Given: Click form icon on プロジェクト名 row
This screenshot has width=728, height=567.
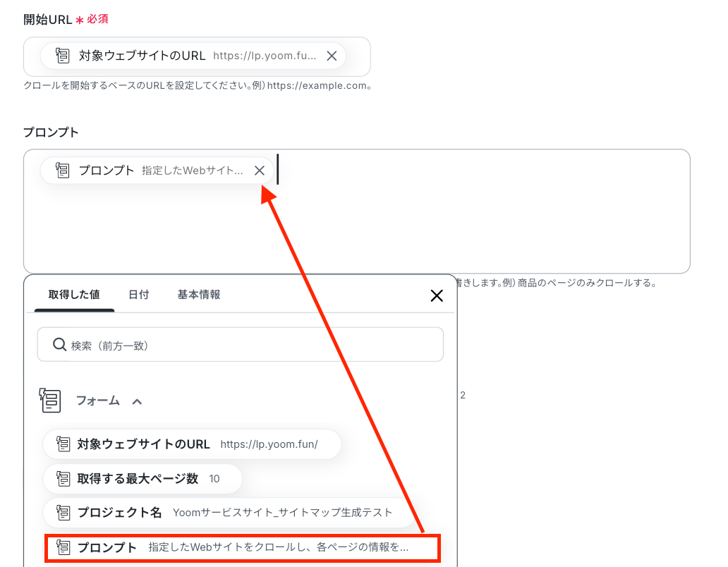Looking at the screenshot, I should tap(63, 513).
